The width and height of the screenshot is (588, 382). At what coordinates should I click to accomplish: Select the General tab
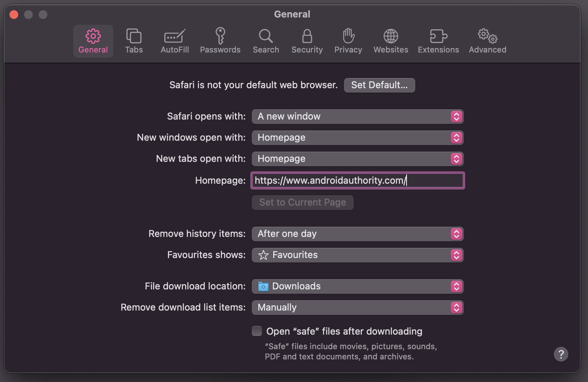click(93, 41)
